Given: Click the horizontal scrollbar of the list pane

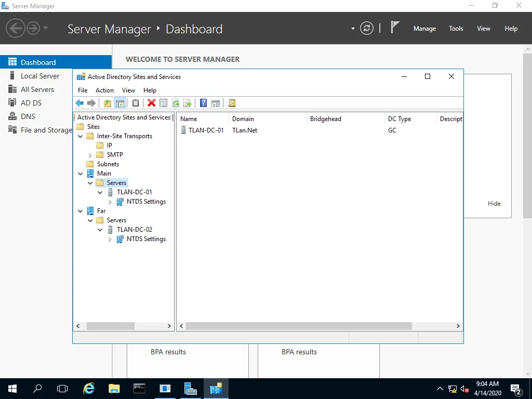Looking at the screenshot, I should click(299, 326).
